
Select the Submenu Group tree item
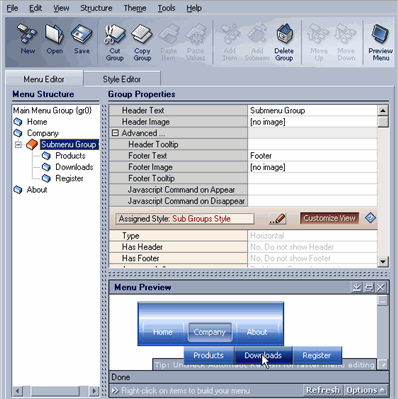(x=69, y=145)
